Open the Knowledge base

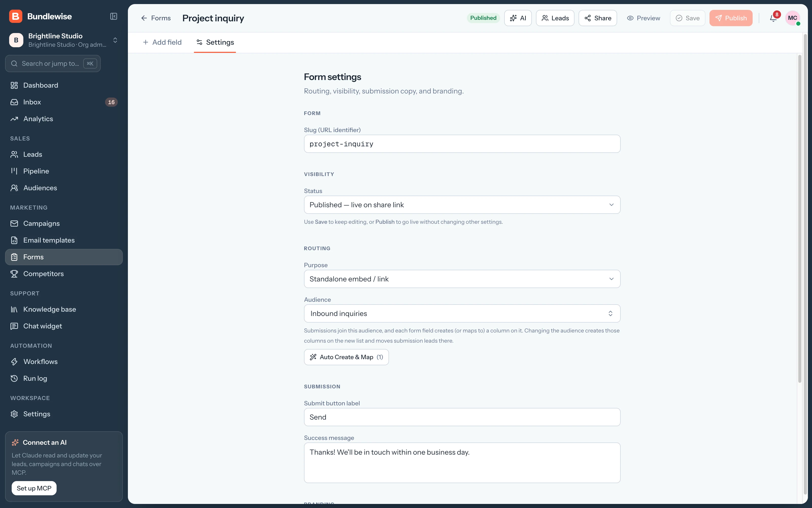64,309
